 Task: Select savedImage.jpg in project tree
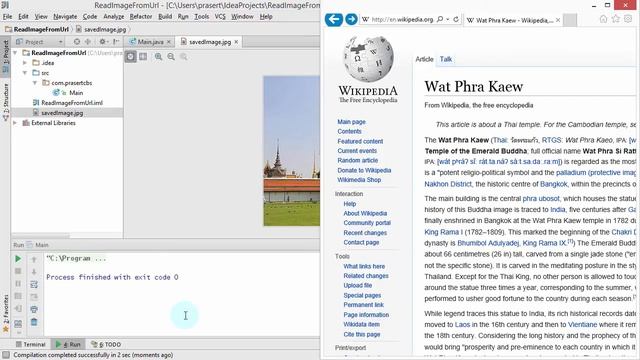(62, 113)
